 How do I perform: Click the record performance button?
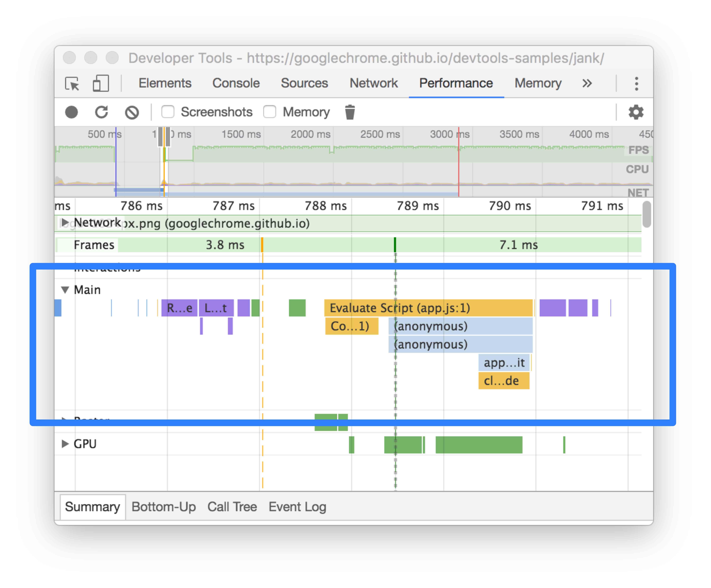point(71,112)
